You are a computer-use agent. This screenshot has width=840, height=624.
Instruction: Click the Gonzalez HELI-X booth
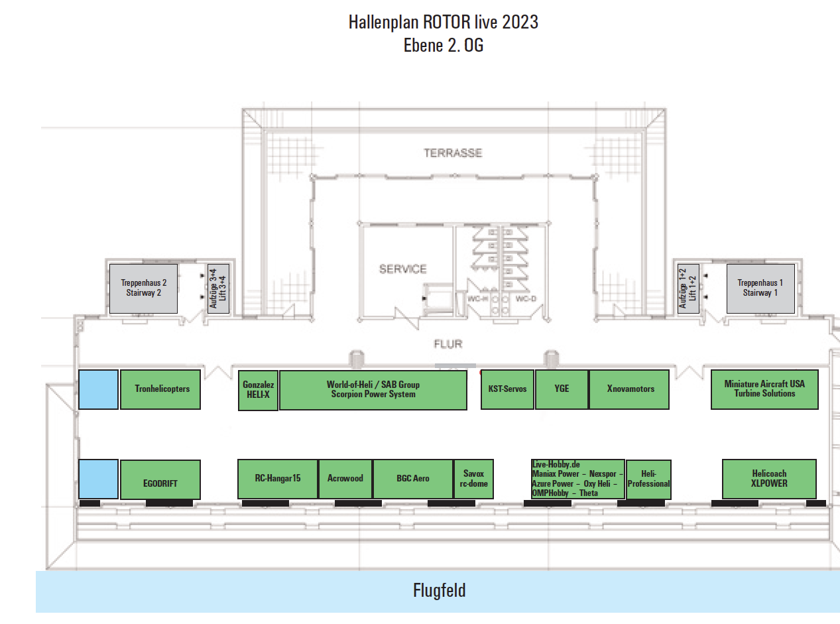pyautogui.click(x=258, y=391)
